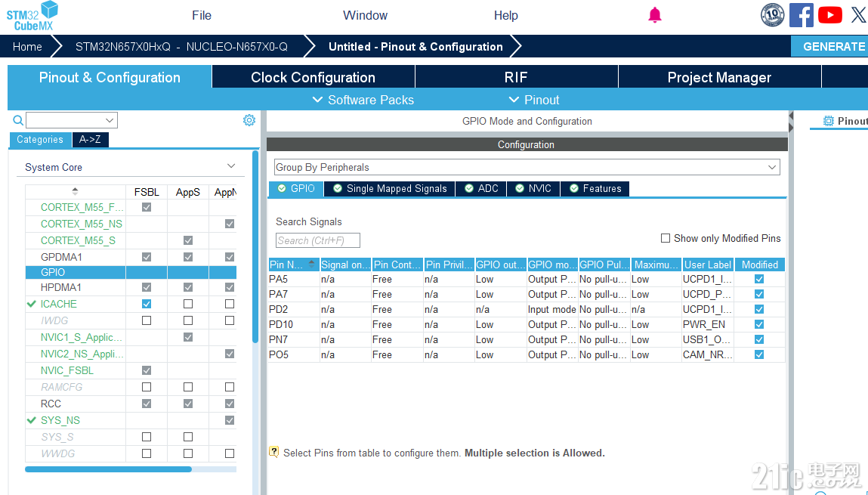This screenshot has height=495, width=868.
Task: Open the Single Mapped Signals tab
Action: [x=390, y=189]
